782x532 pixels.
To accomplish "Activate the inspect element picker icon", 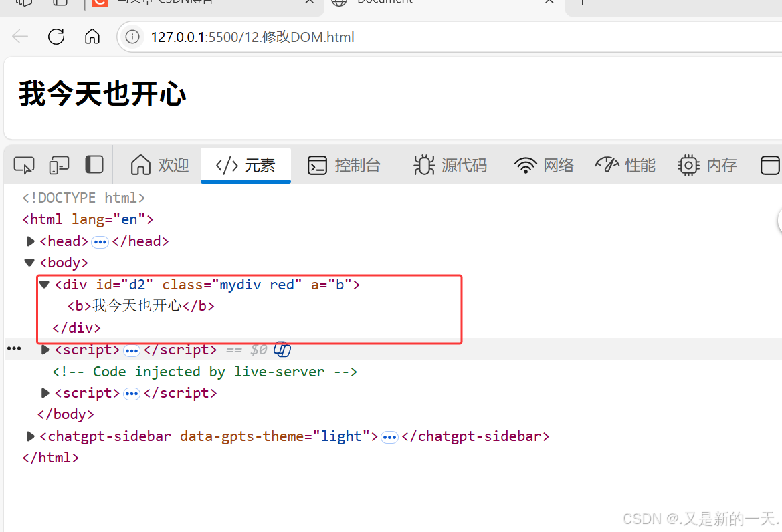I will coord(24,165).
